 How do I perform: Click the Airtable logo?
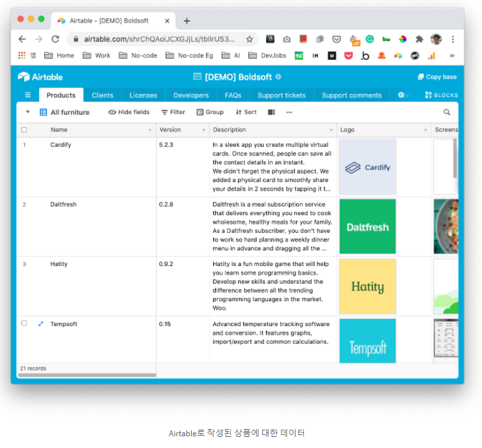(40, 77)
